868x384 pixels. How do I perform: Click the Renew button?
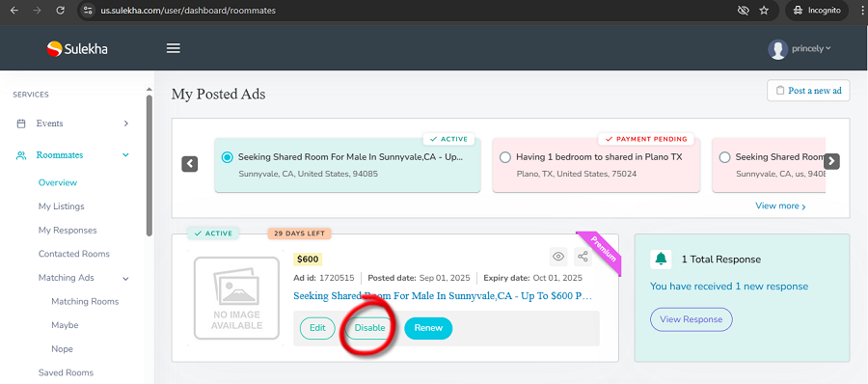pos(428,327)
